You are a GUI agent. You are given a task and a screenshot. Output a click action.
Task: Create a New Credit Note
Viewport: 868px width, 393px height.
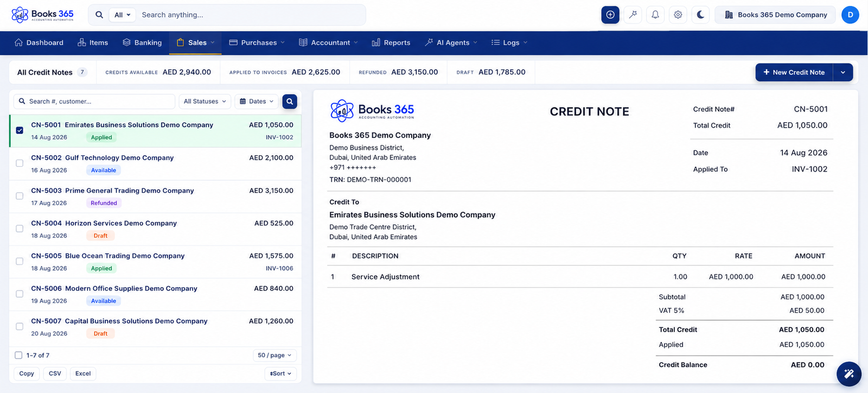tap(794, 72)
